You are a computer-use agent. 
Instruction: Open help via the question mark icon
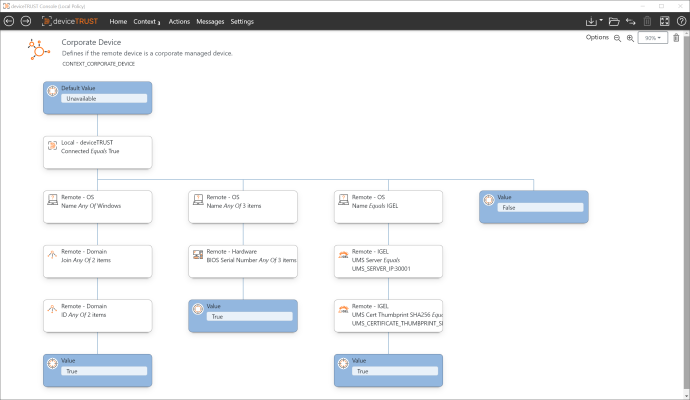point(681,21)
